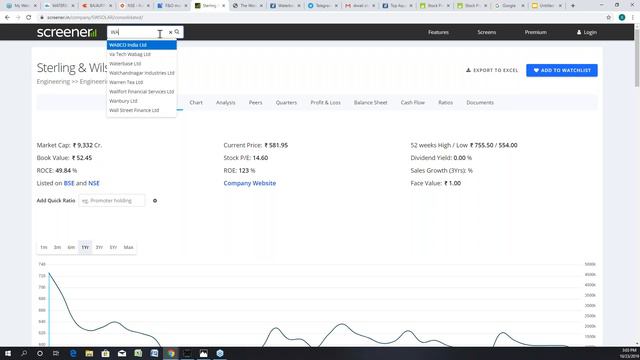The width and height of the screenshot is (640, 360).
Task: Open Cortana circle icon in the taskbar
Action: (40, 353)
